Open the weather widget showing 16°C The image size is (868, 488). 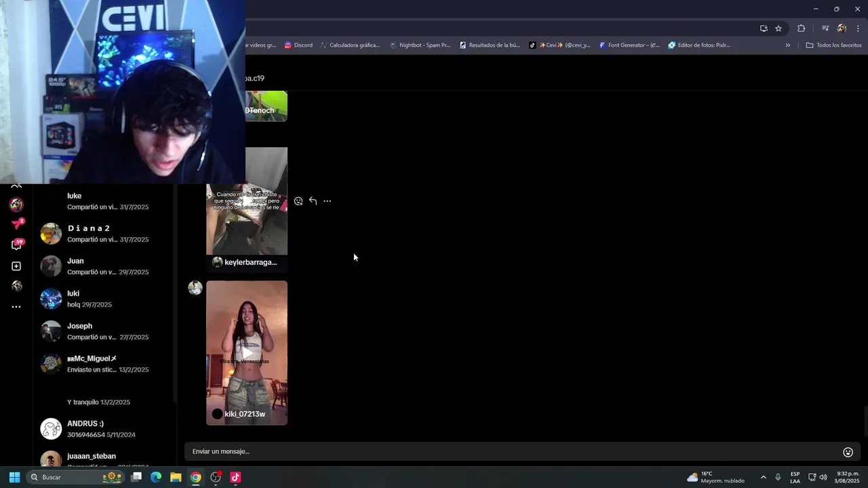pos(715,477)
